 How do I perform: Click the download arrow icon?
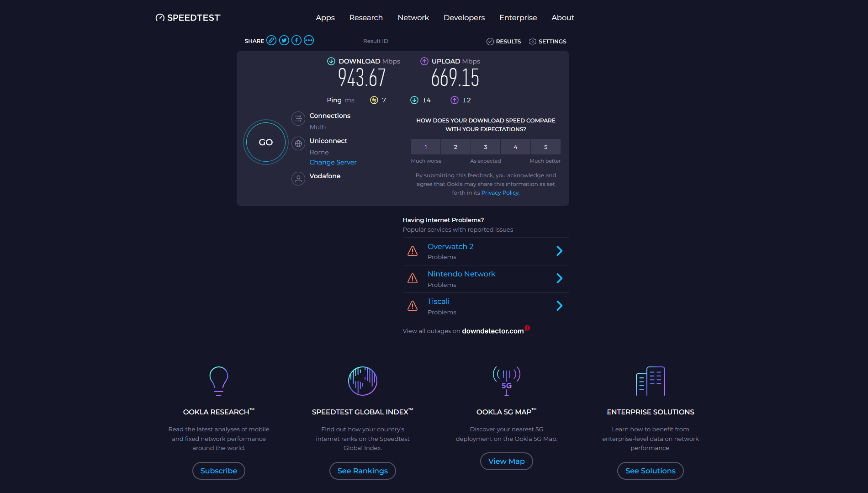pos(331,61)
